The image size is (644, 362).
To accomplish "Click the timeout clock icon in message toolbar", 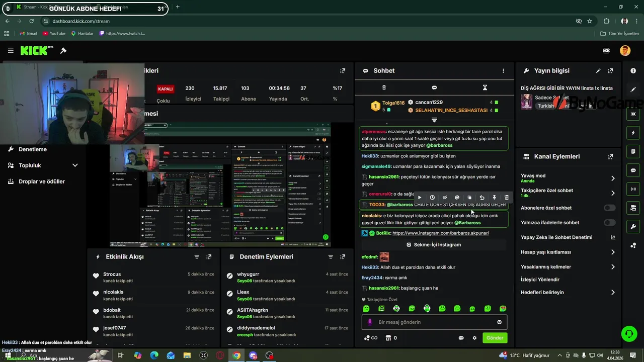I will (432, 198).
